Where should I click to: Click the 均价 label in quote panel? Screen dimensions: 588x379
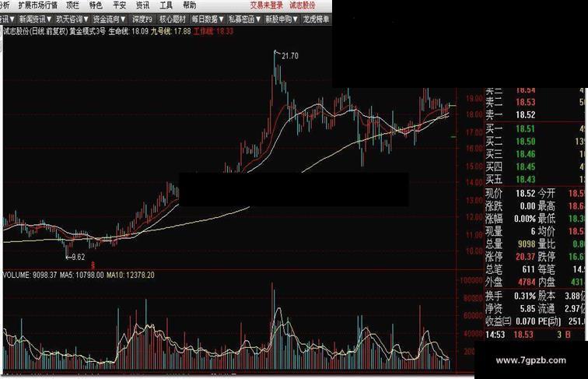[x=546, y=231]
